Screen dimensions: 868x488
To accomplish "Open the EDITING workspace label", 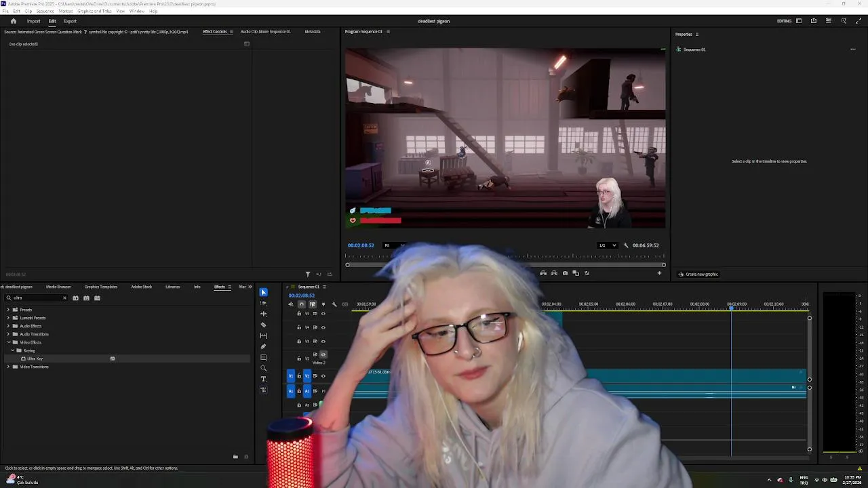I will coord(784,21).
